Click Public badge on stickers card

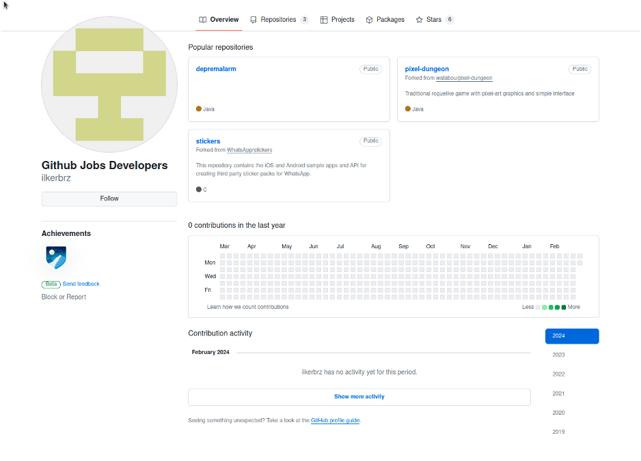coord(371,141)
